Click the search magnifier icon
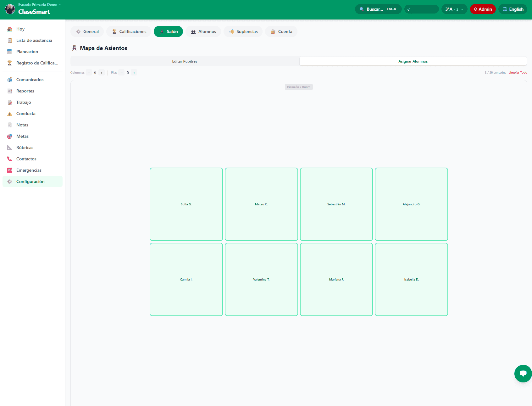 pos(362,9)
